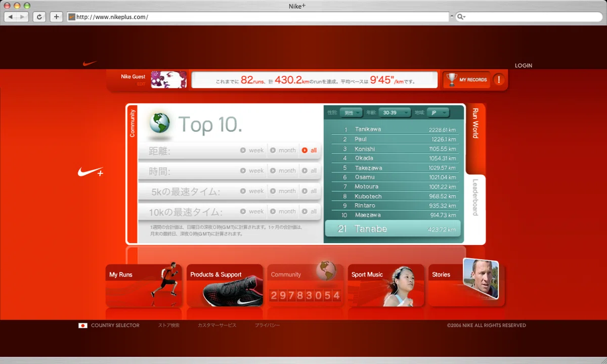This screenshot has width=607, height=364.
Task: Click leaderboard row 7 Motoura
Action: point(395,187)
